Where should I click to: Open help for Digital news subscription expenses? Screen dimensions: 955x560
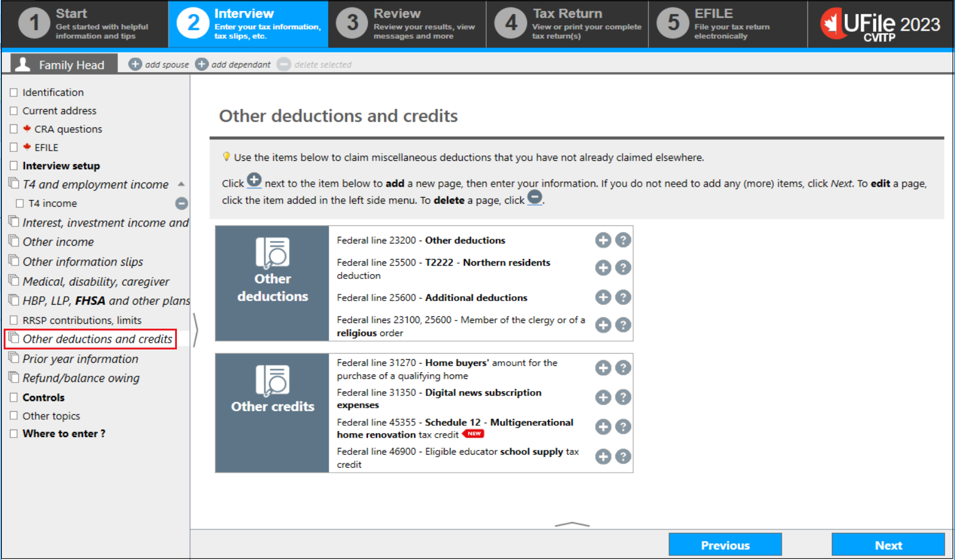pyautogui.click(x=623, y=397)
